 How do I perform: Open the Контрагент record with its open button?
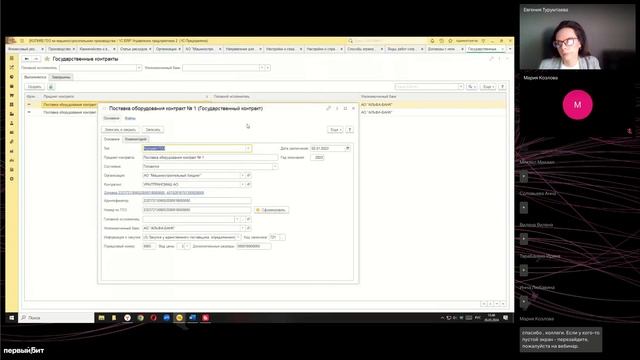(x=248, y=184)
